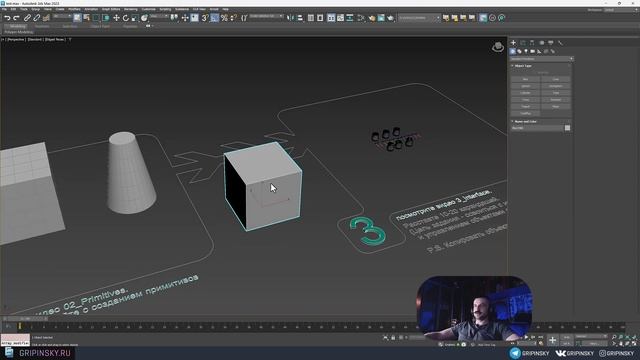
Task: Click the Rectangular Selection Region icon
Action: [x=96, y=18]
